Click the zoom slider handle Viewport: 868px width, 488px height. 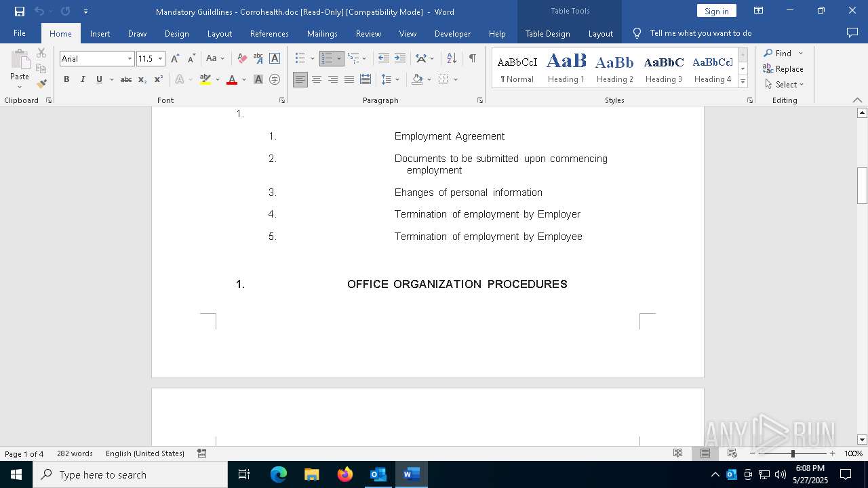(793, 453)
